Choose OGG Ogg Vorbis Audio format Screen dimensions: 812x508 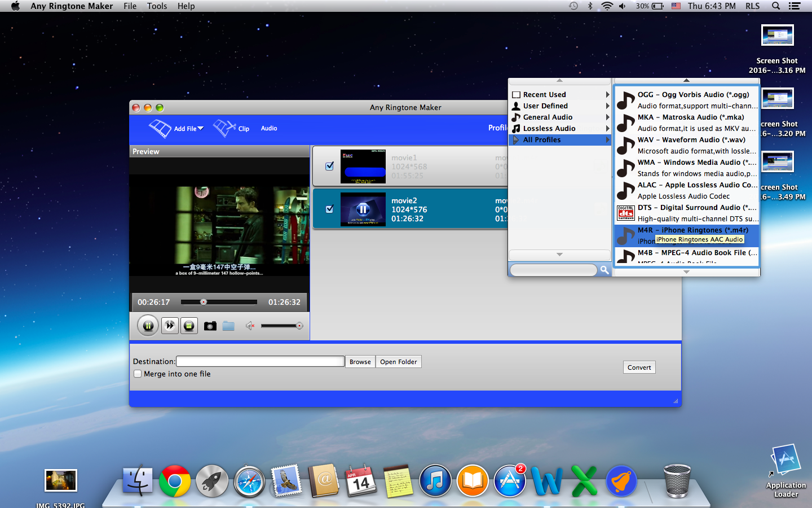coord(687,100)
